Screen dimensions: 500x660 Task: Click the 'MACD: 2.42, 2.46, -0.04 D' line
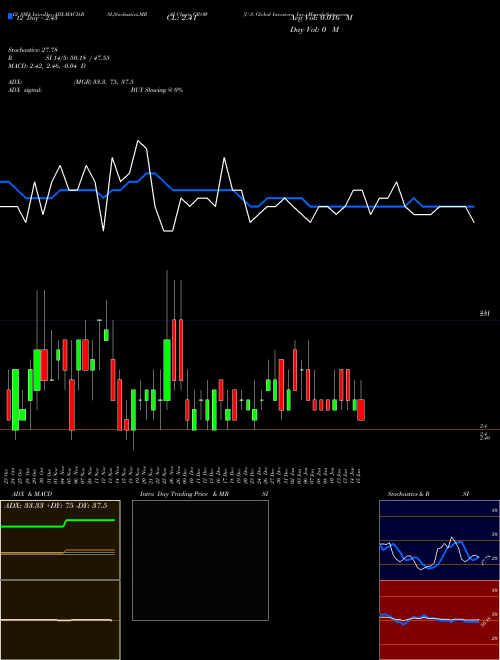tap(47, 66)
